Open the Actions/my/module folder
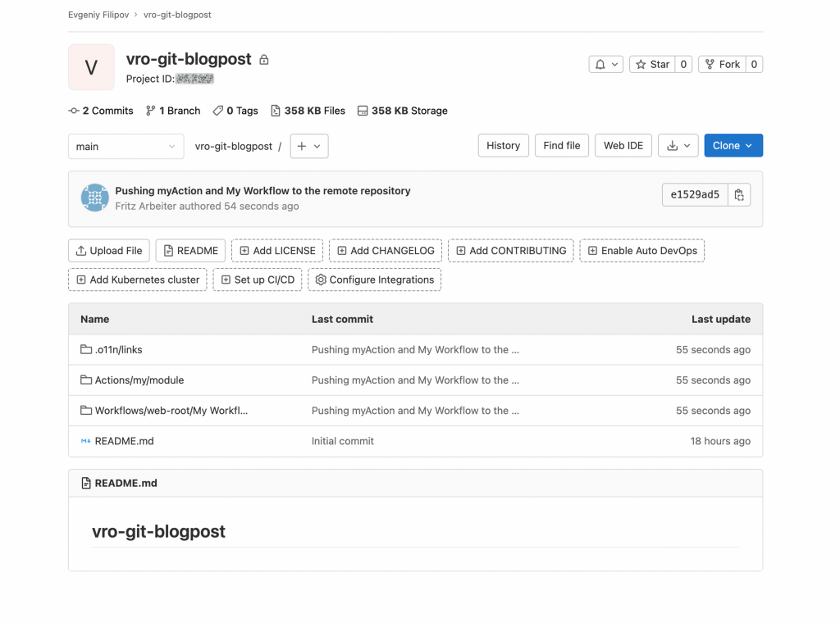This screenshot has height=623, width=840. click(139, 380)
